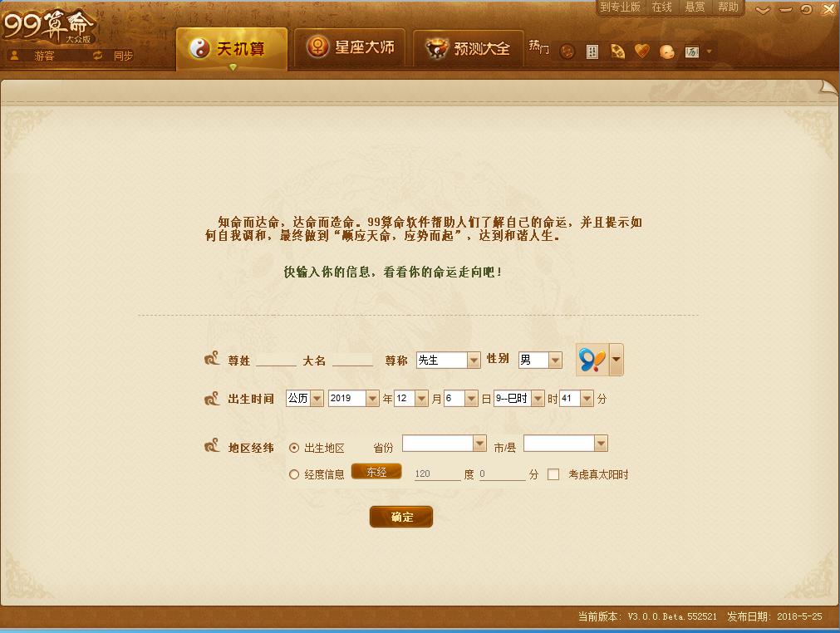840x633 pixels.
Task: Click the 99算命 logo
Action: point(48,25)
